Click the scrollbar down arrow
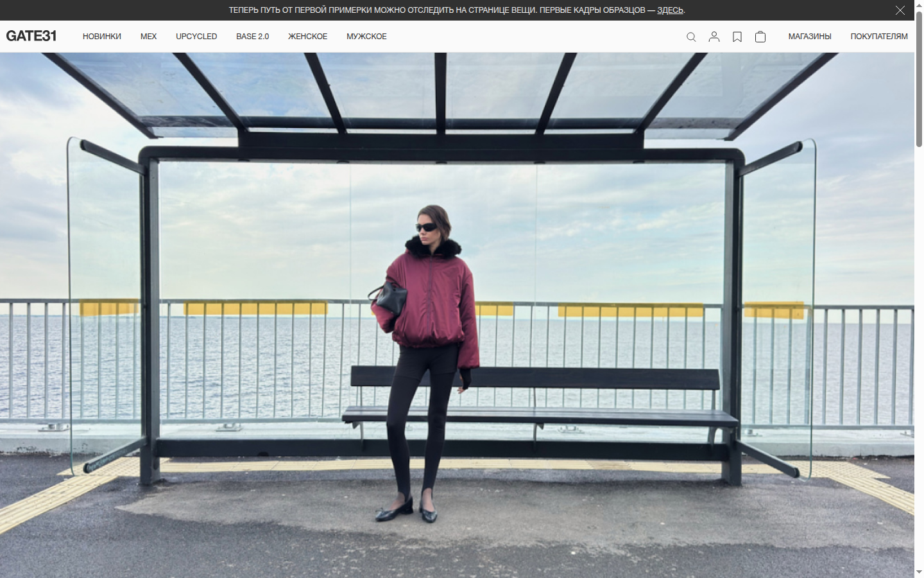The width and height of the screenshot is (924, 578). [919, 572]
